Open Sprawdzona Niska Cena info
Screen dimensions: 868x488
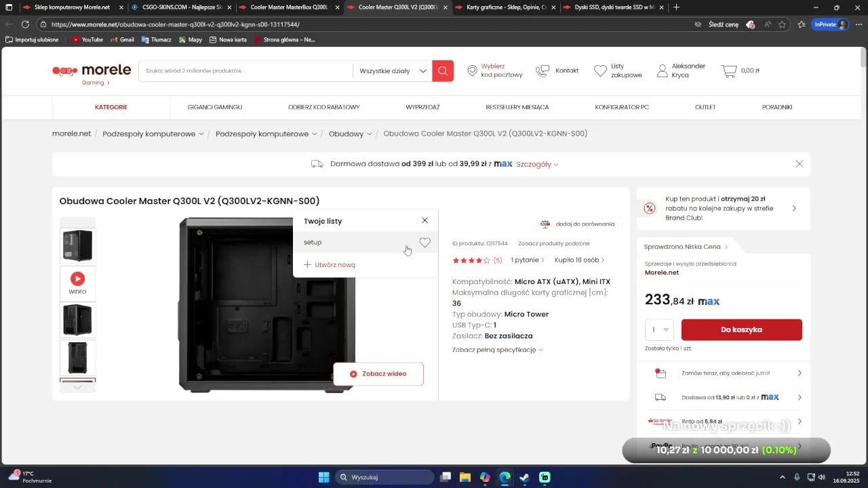pos(686,247)
